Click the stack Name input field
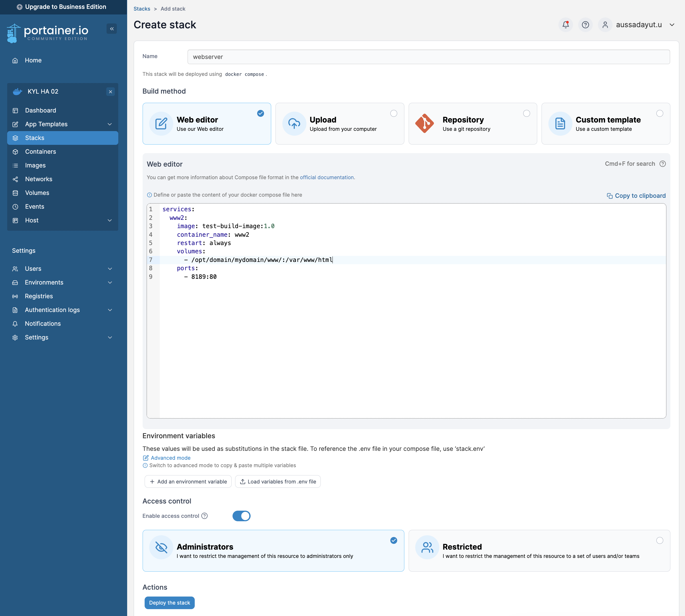 428,57
